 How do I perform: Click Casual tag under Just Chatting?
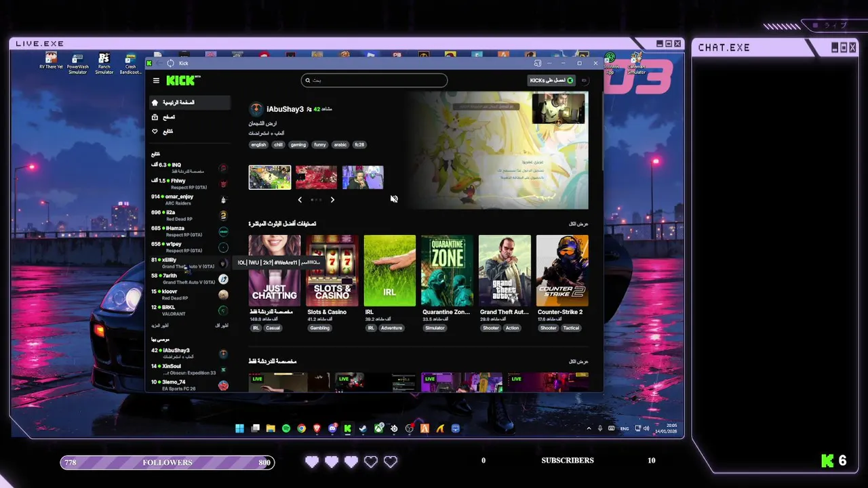pyautogui.click(x=273, y=328)
